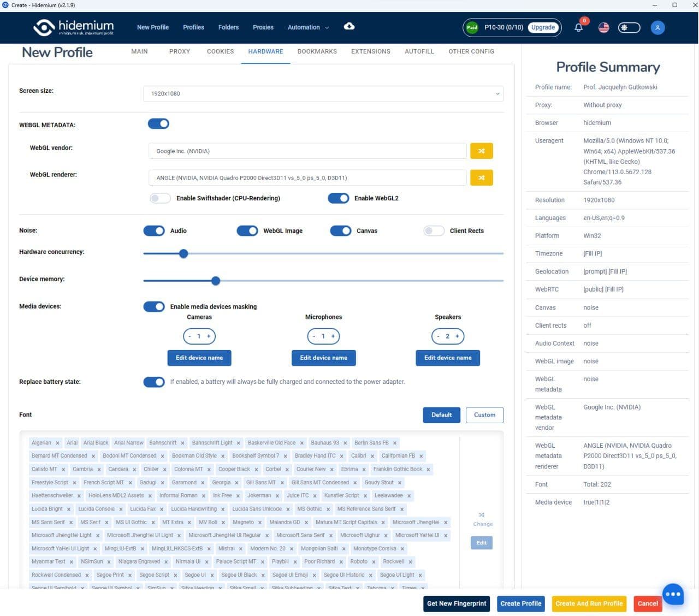Viewport: 699px width, 616px height.
Task: Increase the Cameras count with plus
Action: pos(209,336)
